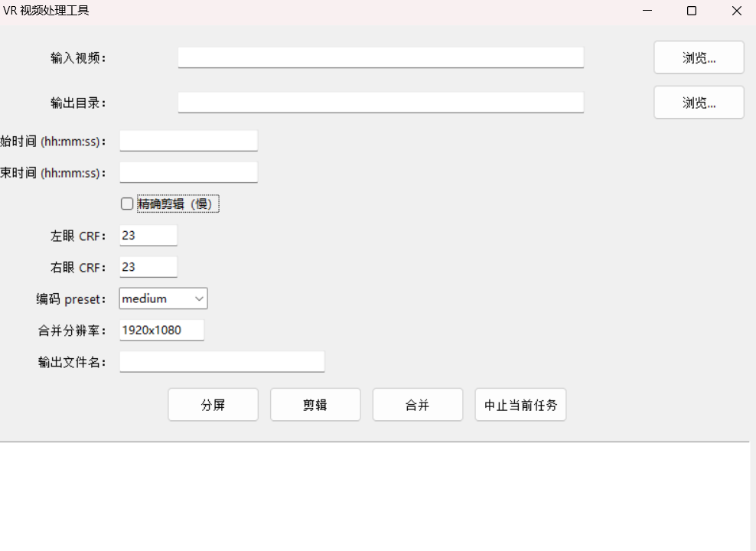The image size is (756, 551).
Task: Open the browse dialog for 输出目录
Action: click(x=699, y=103)
